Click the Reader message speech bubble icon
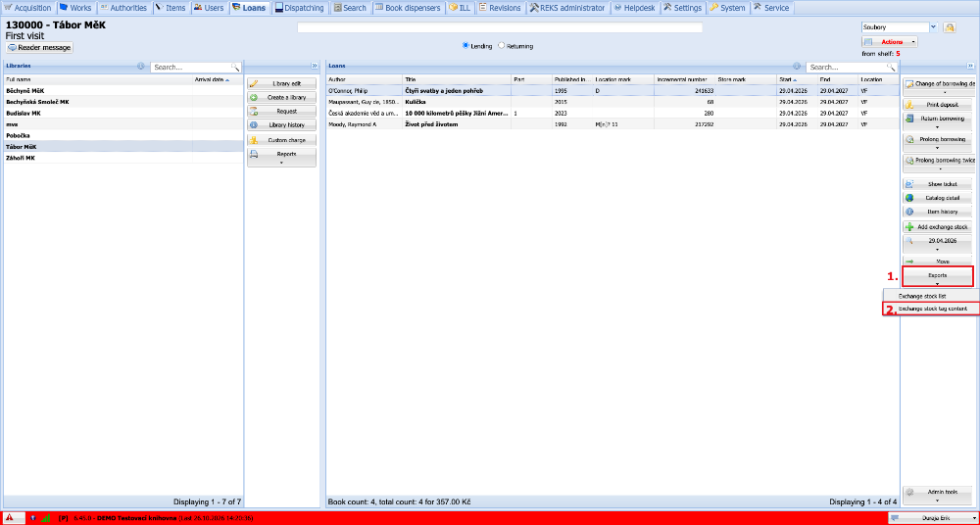Screen dimensions: 980x525 coord(13,47)
